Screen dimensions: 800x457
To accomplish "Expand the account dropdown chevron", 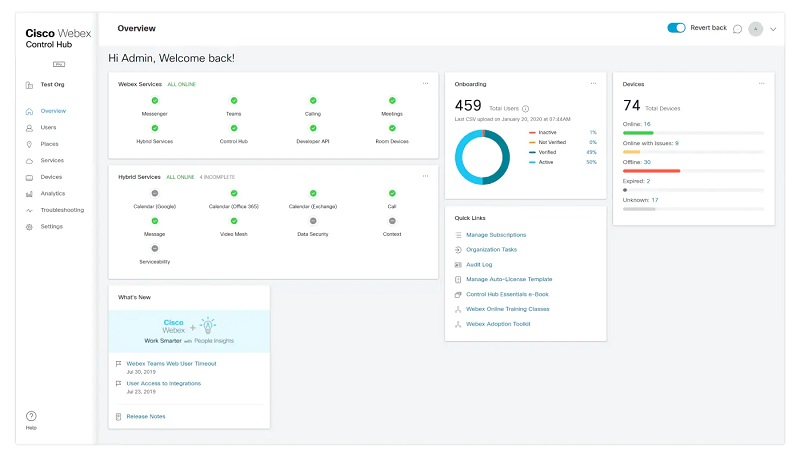I will pyautogui.click(x=773, y=30).
